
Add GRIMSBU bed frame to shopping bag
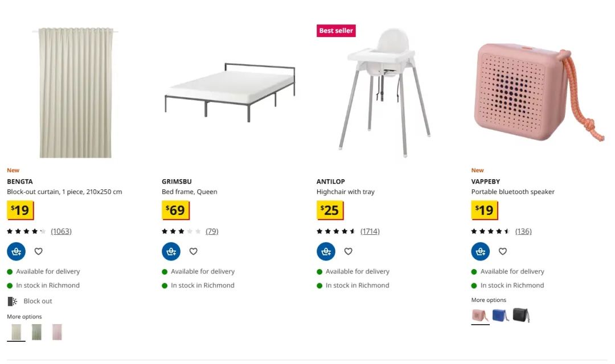[171, 251]
